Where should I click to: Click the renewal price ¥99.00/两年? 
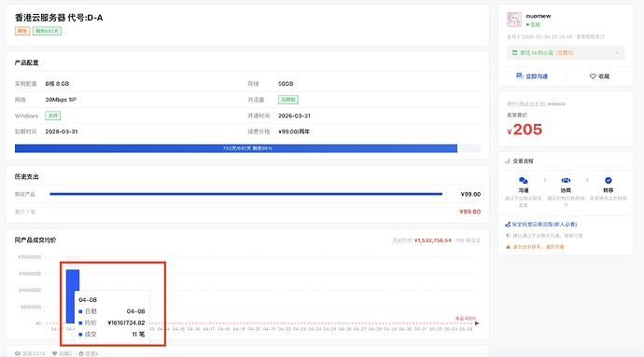coord(294,131)
